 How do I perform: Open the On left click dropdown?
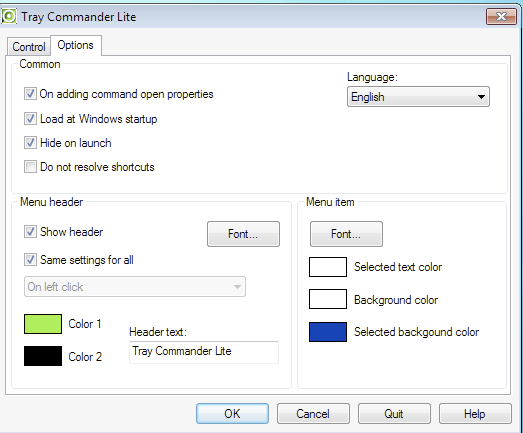point(135,287)
